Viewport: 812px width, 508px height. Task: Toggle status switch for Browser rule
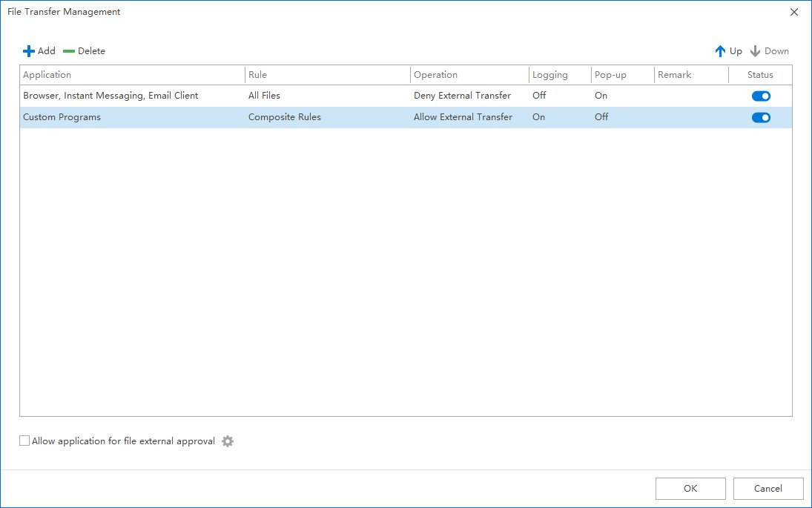[x=761, y=96]
